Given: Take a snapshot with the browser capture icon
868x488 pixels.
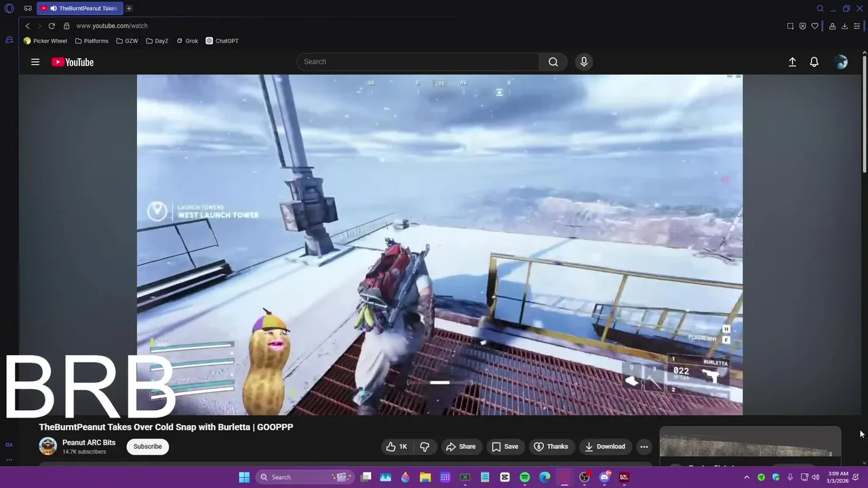Looking at the screenshot, I should pos(790,26).
